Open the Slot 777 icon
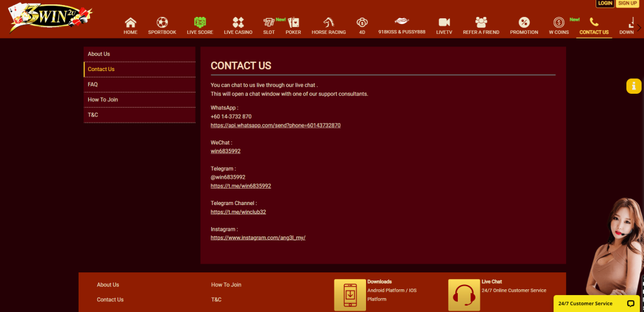The image size is (644, 312). (x=269, y=22)
